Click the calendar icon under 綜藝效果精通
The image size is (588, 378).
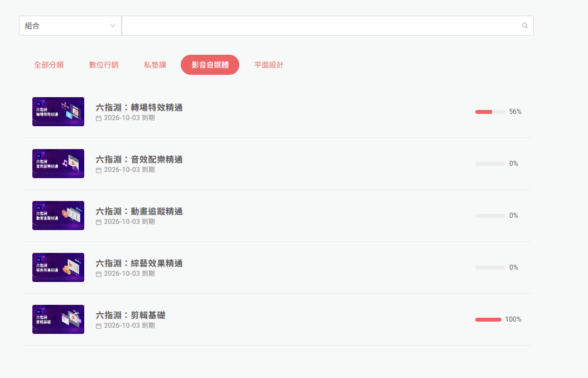[x=99, y=274]
